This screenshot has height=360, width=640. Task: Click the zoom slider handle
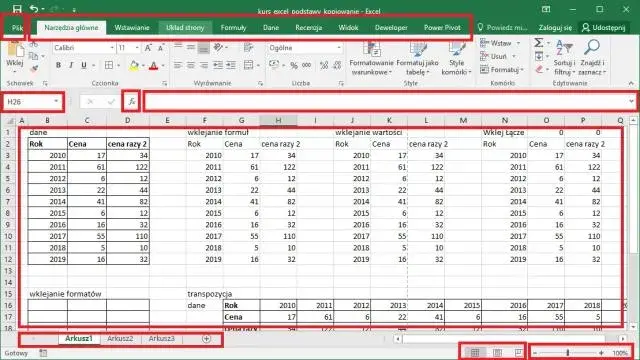pyautogui.click(x=568, y=353)
